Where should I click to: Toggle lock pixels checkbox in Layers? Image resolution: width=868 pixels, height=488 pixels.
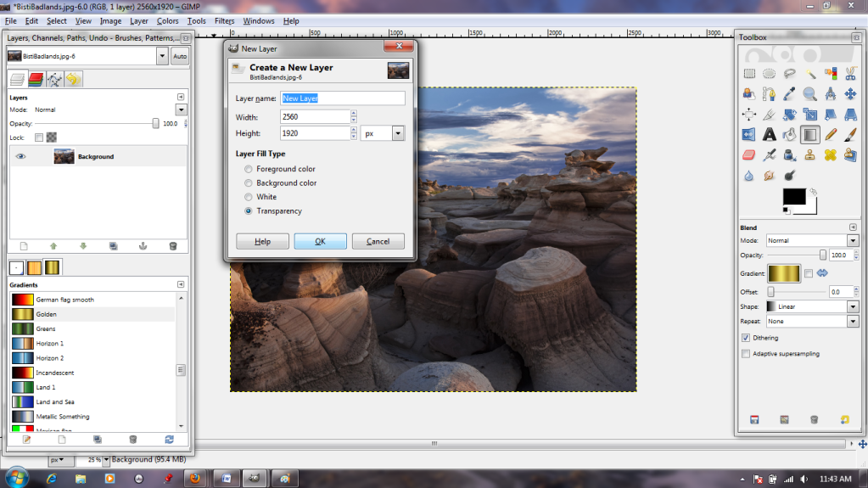tap(39, 137)
